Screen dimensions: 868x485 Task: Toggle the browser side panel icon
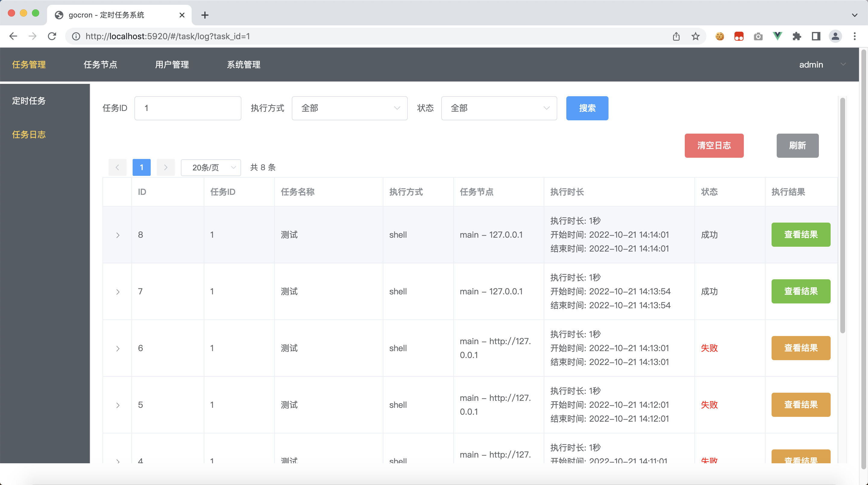(816, 36)
